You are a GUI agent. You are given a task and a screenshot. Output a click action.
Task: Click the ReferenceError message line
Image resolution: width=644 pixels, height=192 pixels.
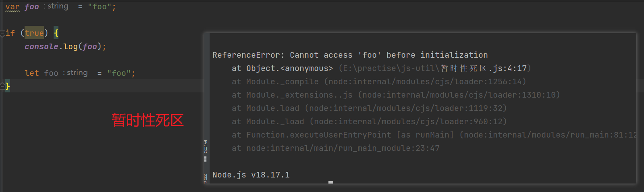350,55
